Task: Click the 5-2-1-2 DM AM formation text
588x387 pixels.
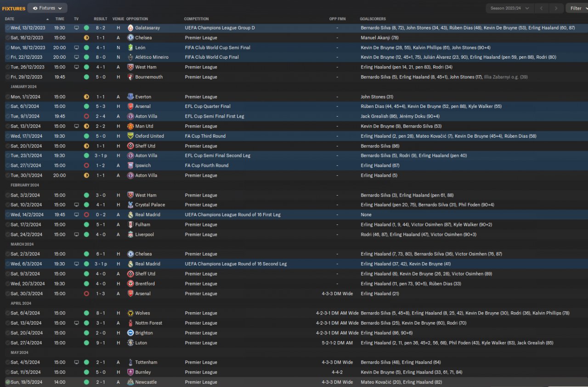Action: point(337,343)
